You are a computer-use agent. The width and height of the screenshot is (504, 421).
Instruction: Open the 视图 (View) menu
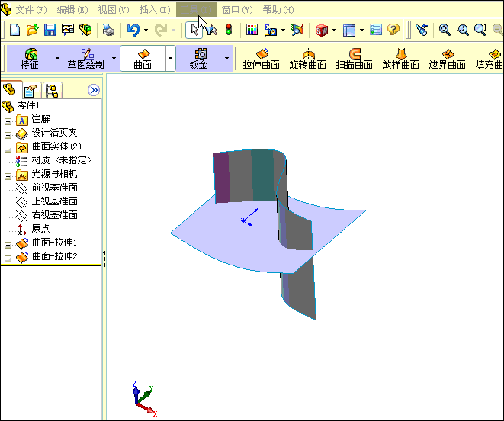114,10
